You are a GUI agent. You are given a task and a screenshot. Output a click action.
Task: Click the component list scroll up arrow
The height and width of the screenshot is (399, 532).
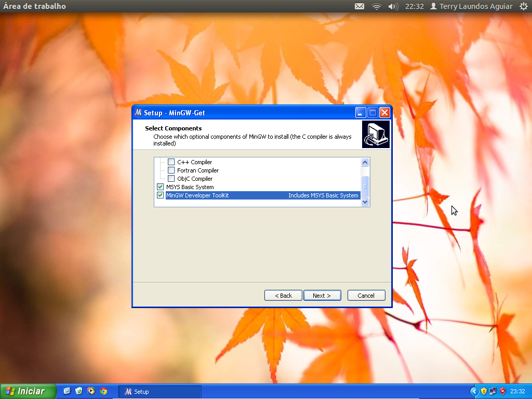tap(365, 162)
